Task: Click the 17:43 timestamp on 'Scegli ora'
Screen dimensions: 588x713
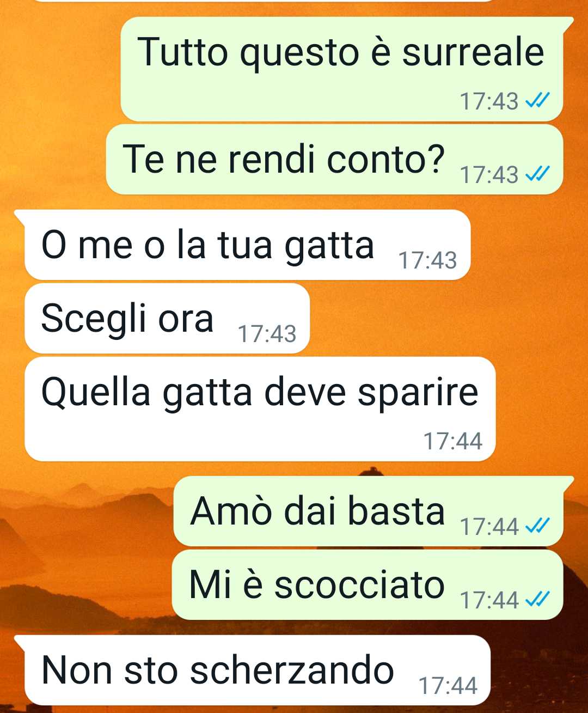Action: coord(267,334)
